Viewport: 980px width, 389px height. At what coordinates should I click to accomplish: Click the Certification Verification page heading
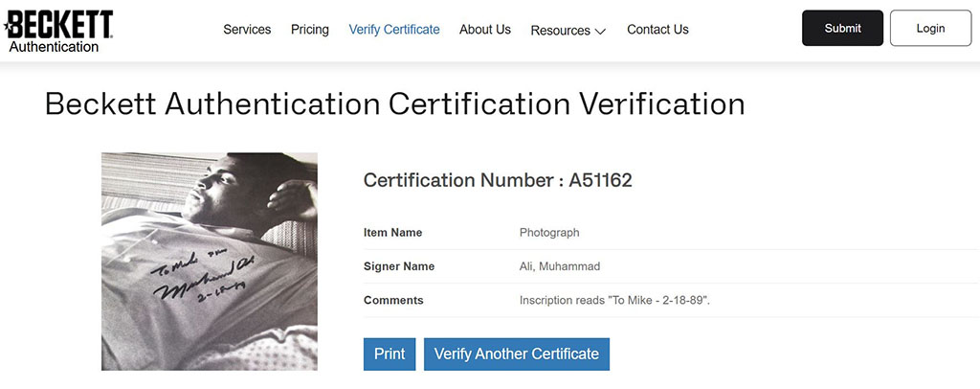coord(394,104)
